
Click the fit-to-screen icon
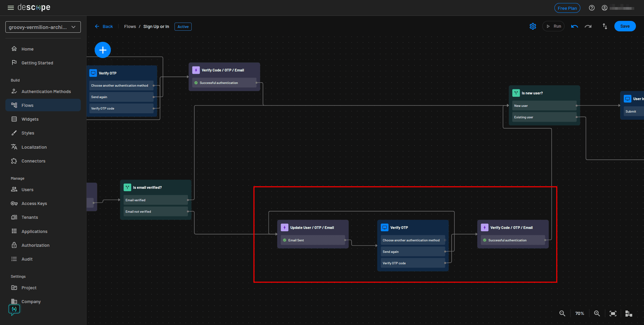pyautogui.click(x=613, y=313)
